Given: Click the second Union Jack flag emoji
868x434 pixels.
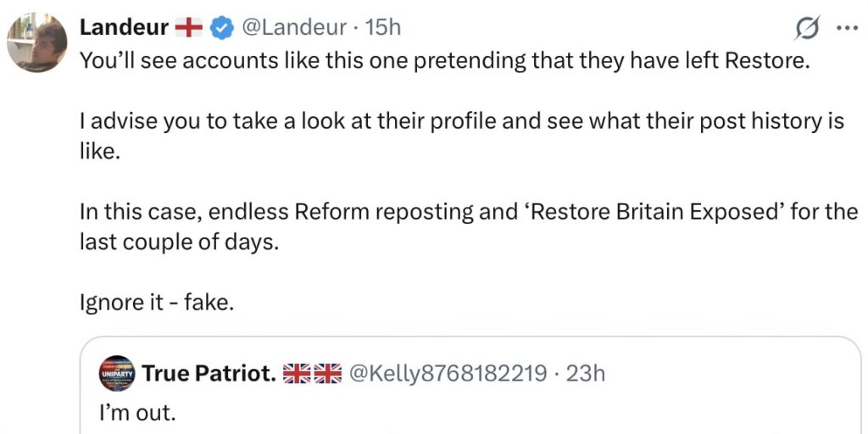Looking at the screenshot, I should 327,373.
